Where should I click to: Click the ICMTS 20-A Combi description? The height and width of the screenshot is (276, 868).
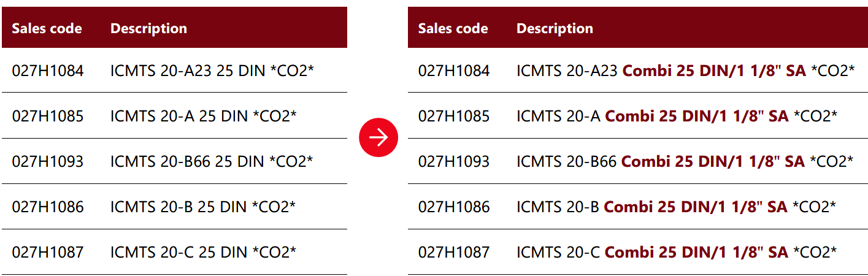[677, 116]
